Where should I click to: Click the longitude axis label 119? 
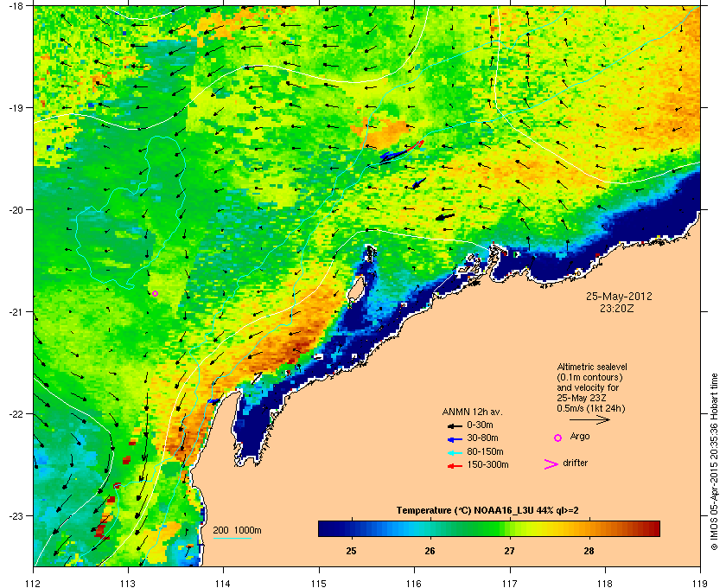tap(700, 583)
